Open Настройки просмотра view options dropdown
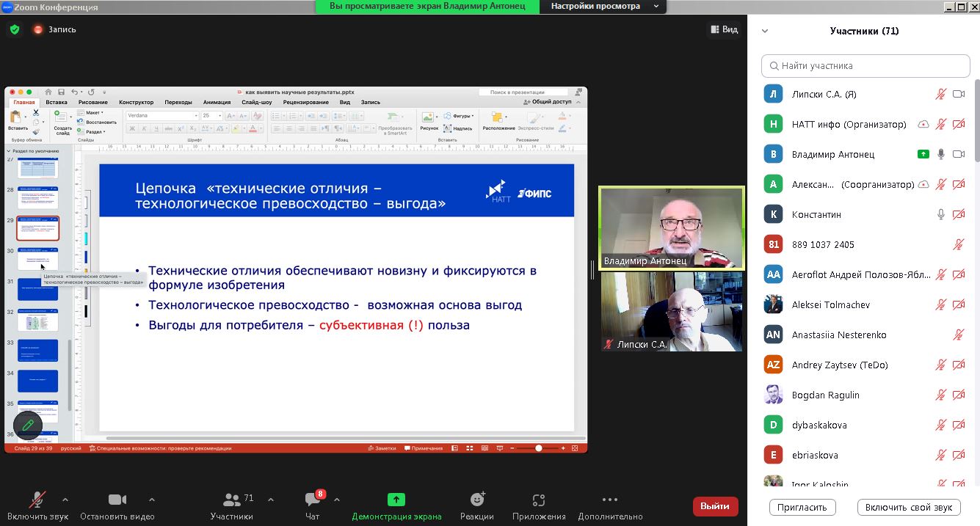The image size is (980, 526). [x=604, y=6]
